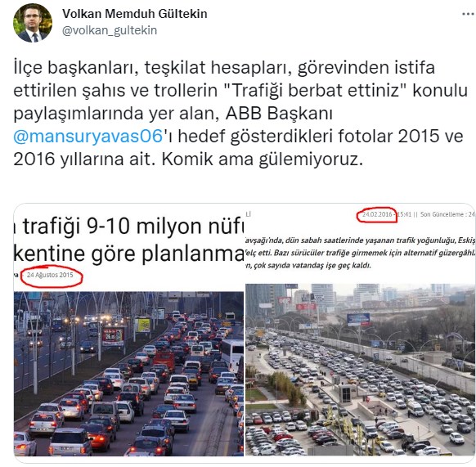Click the tweet text "Komik ama gülemiyoruz"
Image resolution: width=476 pixels, height=467 pixels.
[262, 159]
